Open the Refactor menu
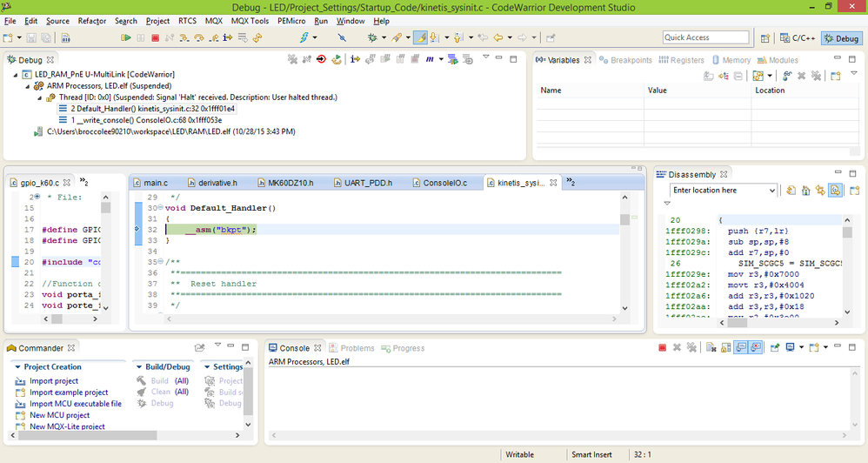Image resolution: width=868 pixels, height=463 pixels. coord(92,21)
